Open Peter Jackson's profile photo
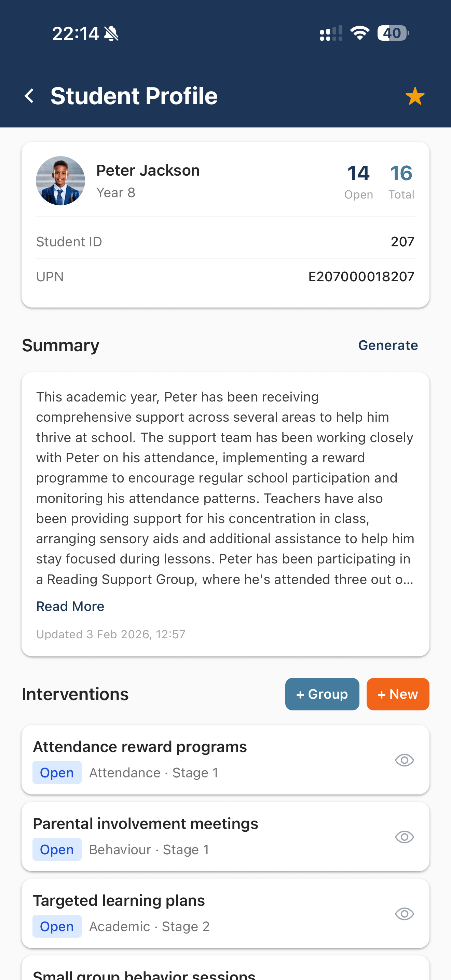 pyautogui.click(x=60, y=181)
